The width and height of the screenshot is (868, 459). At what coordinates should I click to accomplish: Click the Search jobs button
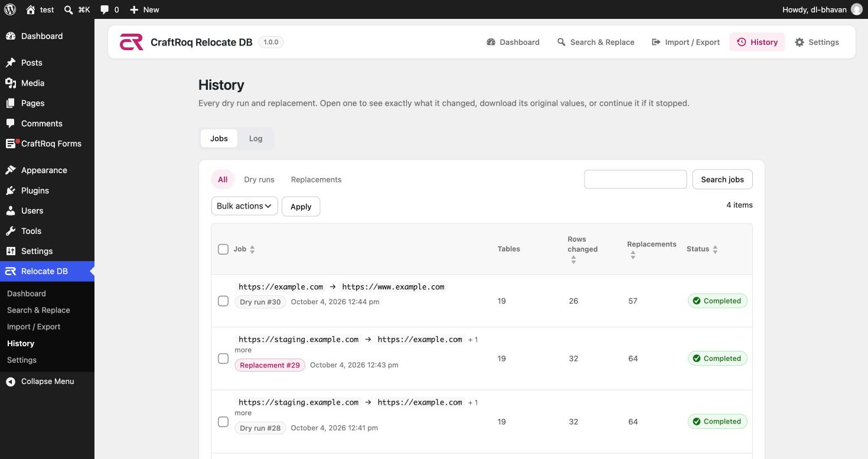pos(722,180)
